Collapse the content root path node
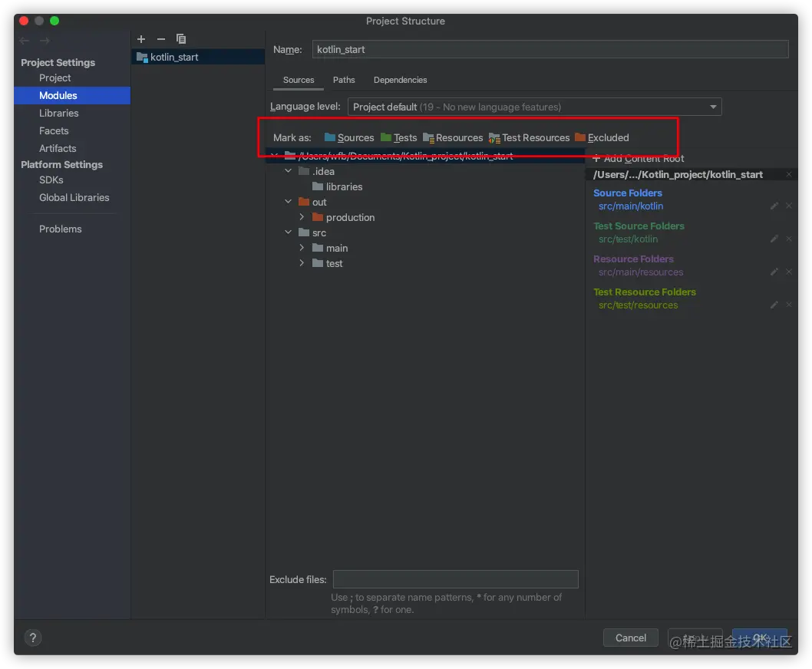 275,156
